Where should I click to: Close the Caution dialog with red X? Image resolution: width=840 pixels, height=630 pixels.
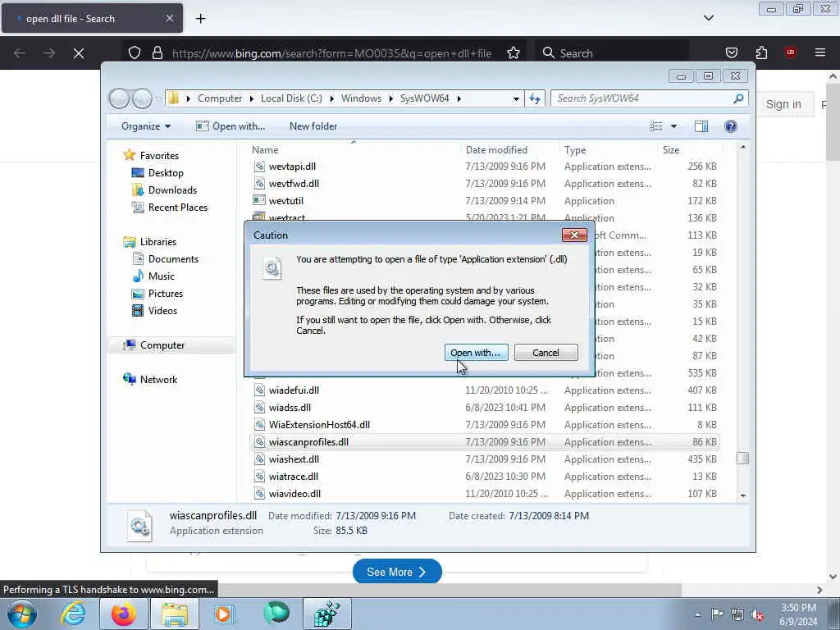click(x=574, y=235)
